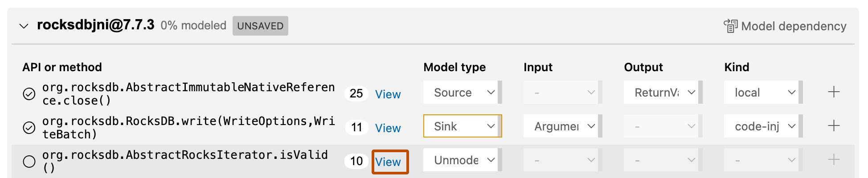This screenshot has height=178, width=868.
Task: Click the Model dependency icon
Action: 730,26
